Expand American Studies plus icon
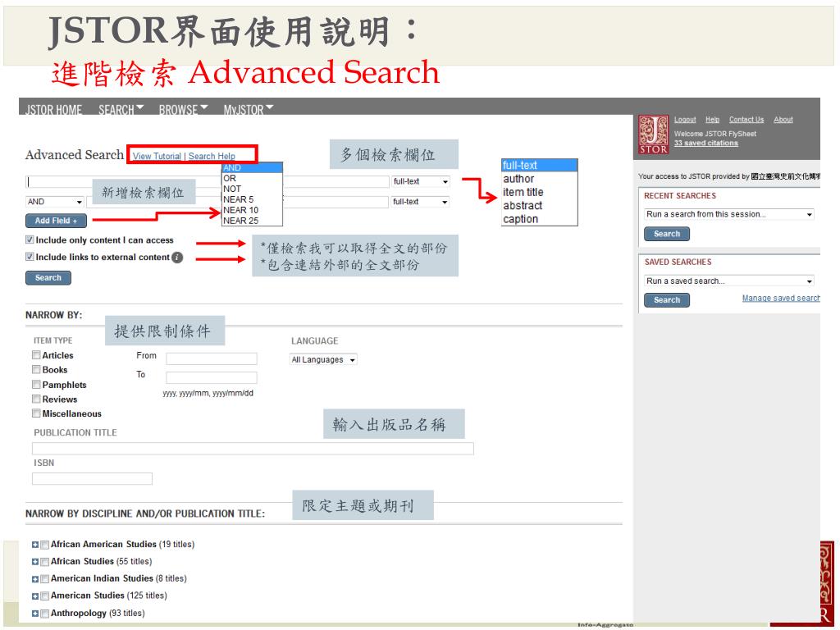This screenshot has width=840, height=630. (34, 596)
